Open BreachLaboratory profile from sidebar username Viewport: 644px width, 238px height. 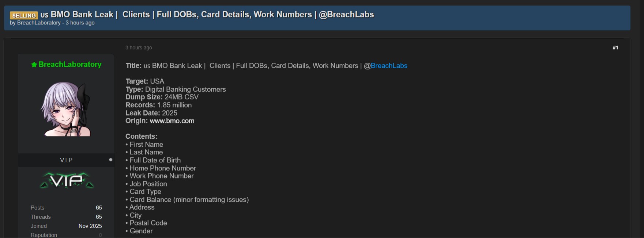tap(70, 65)
